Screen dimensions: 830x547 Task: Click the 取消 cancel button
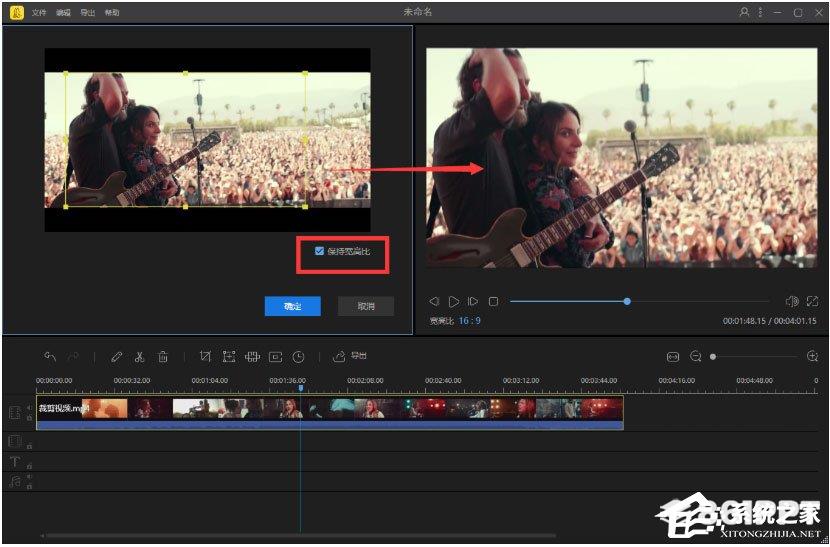366,306
